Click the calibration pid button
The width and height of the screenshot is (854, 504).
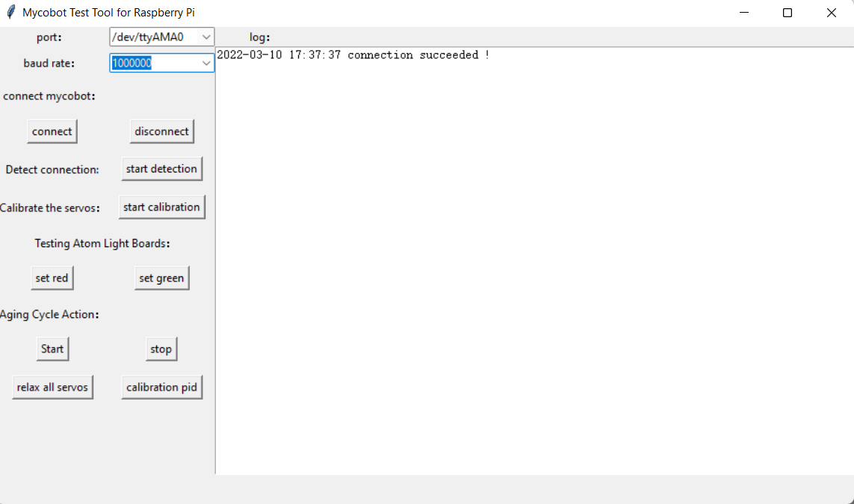pos(161,387)
